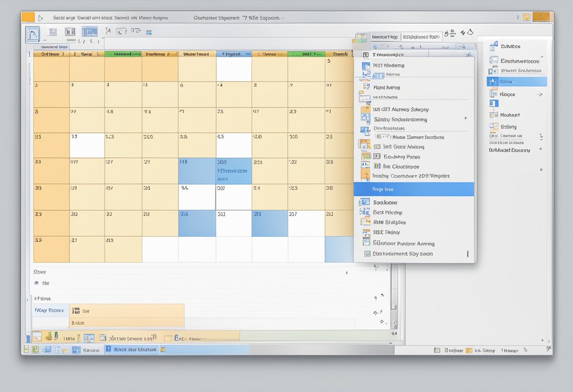Click the icon left of 'Flord Amns' menu entry
573x392 pixels.
(365, 87)
